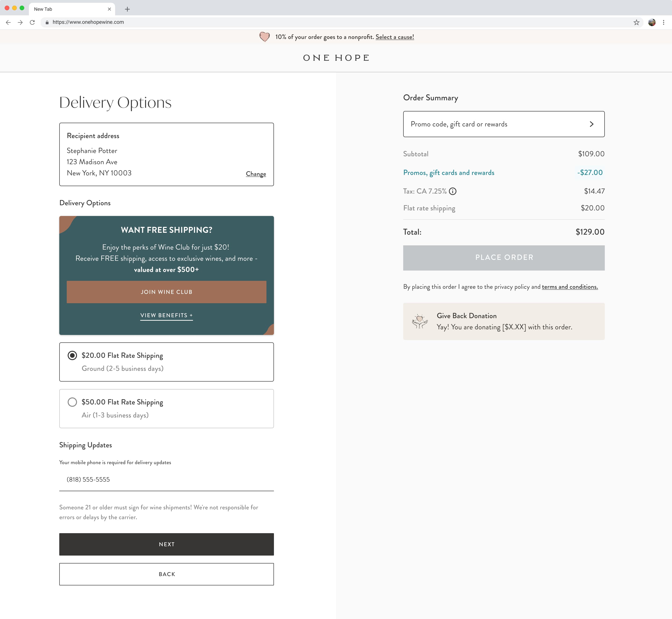Expand promo code, gift card or rewards
672x619 pixels.
(503, 124)
